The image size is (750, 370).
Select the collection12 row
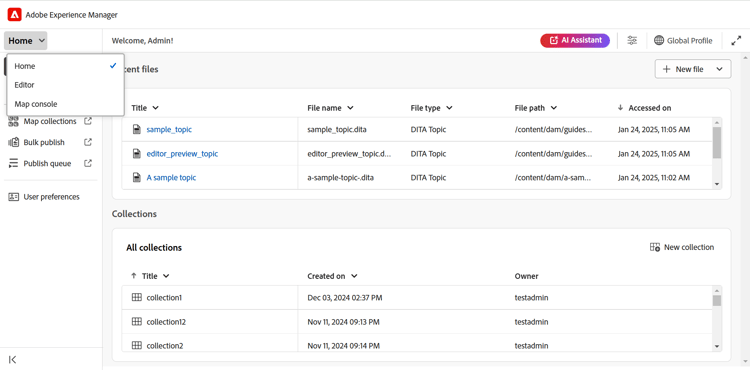[x=417, y=322]
